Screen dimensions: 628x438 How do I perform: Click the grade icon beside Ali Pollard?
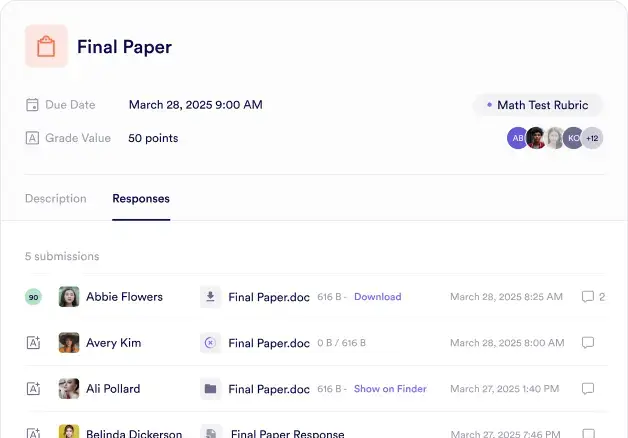(33, 389)
